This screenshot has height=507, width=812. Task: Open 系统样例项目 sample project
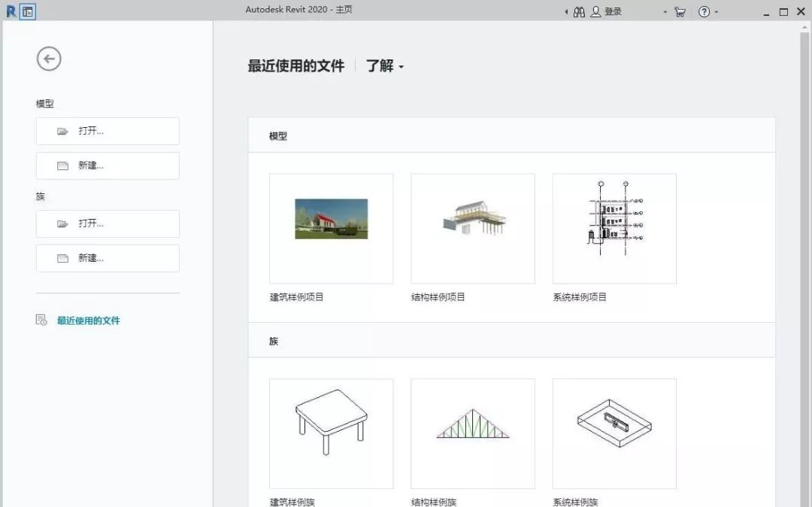point(614,228)
